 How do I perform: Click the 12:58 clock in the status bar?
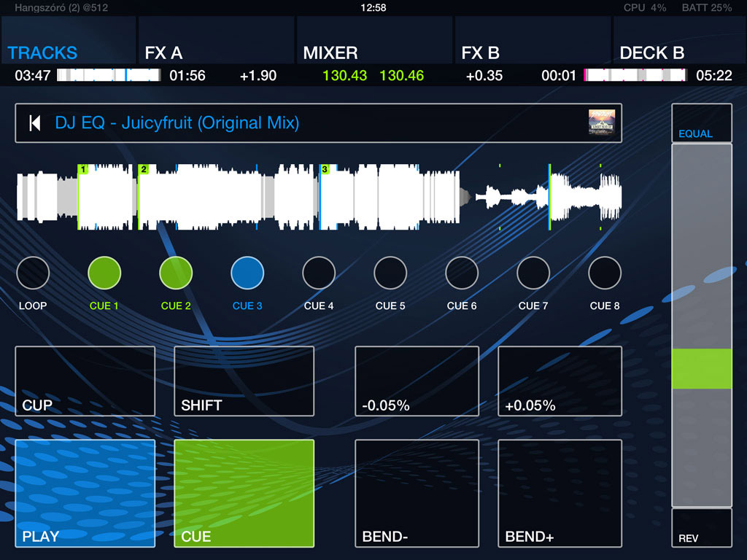(x=373, y=7)
